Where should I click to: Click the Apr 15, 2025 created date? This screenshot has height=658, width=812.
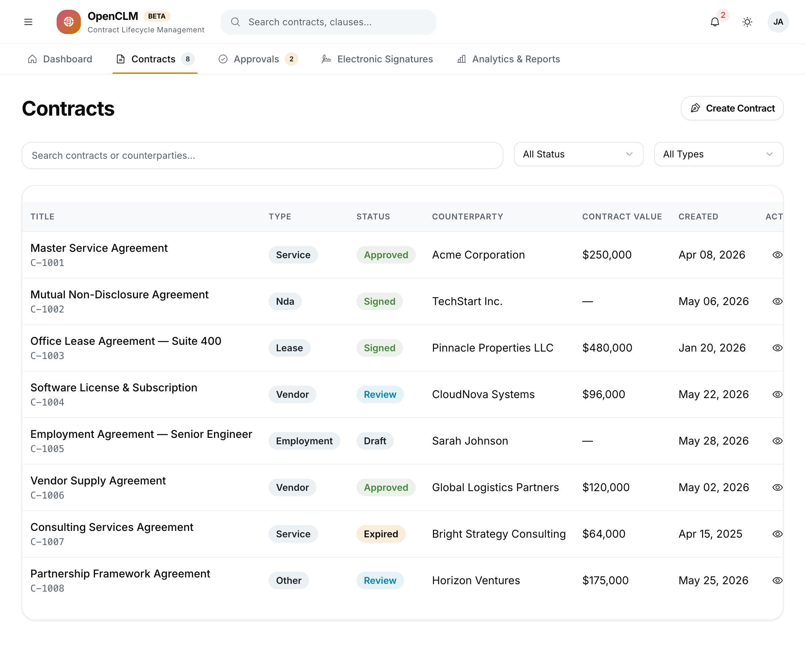[710, 534]
